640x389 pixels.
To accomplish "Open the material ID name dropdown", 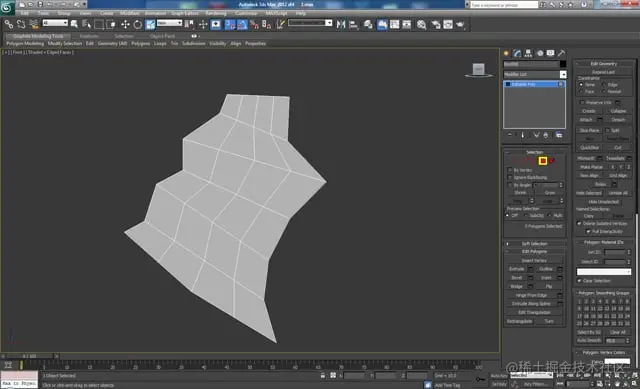I will [x=604, y=272].
